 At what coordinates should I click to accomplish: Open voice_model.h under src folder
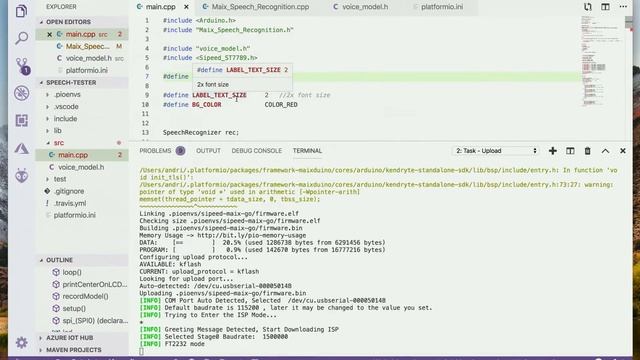coord(82,167)
